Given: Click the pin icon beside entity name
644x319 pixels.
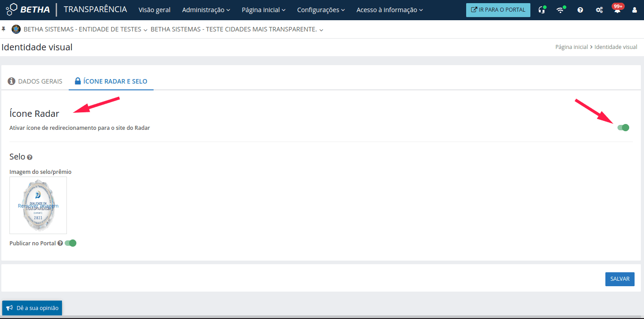Looking at the screenshot, I should [x=4, y=29].
